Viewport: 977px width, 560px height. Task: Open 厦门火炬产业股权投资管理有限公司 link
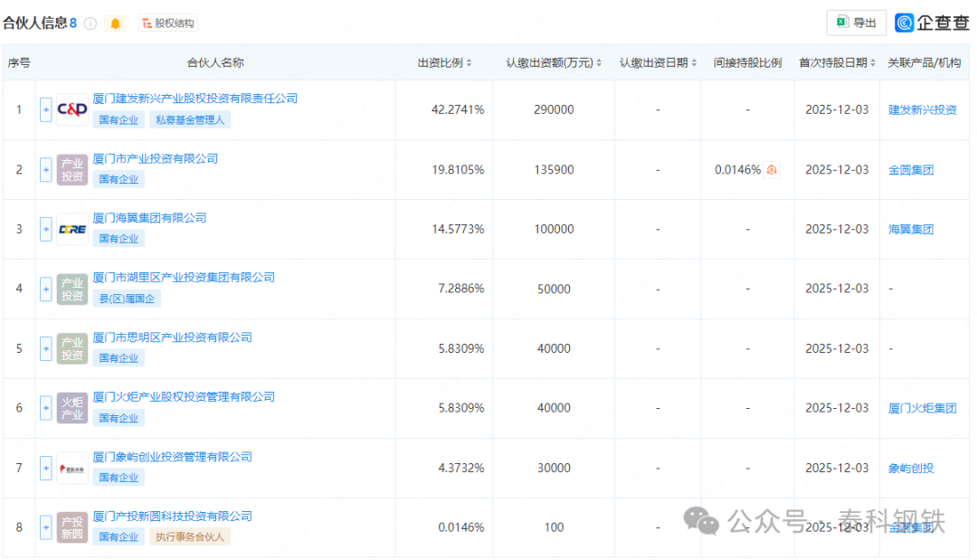coord(184,397)
